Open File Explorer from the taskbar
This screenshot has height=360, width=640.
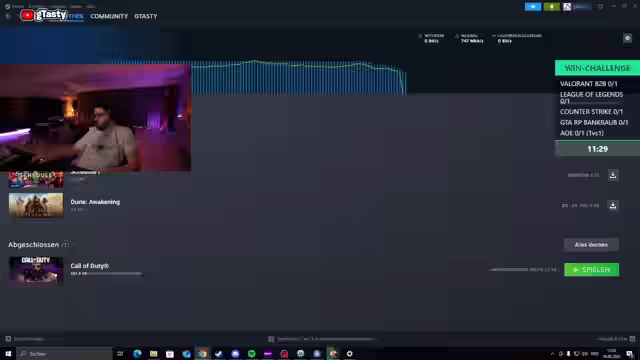click(x=153, y=353)
